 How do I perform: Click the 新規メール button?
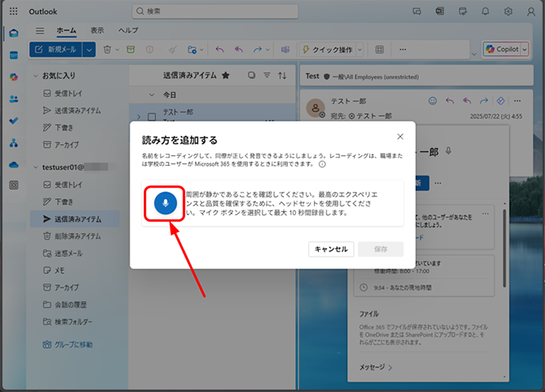click(56, 50)
